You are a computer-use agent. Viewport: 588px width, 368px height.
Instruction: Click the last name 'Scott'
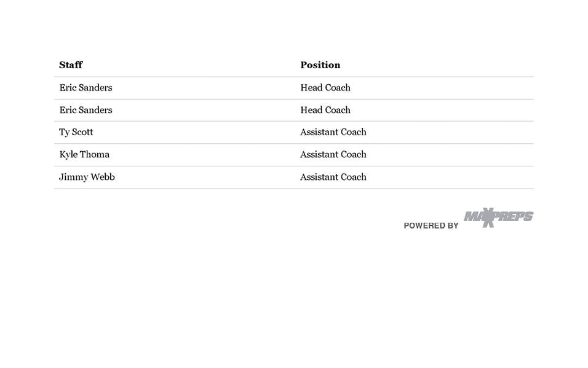click(82, 132)
